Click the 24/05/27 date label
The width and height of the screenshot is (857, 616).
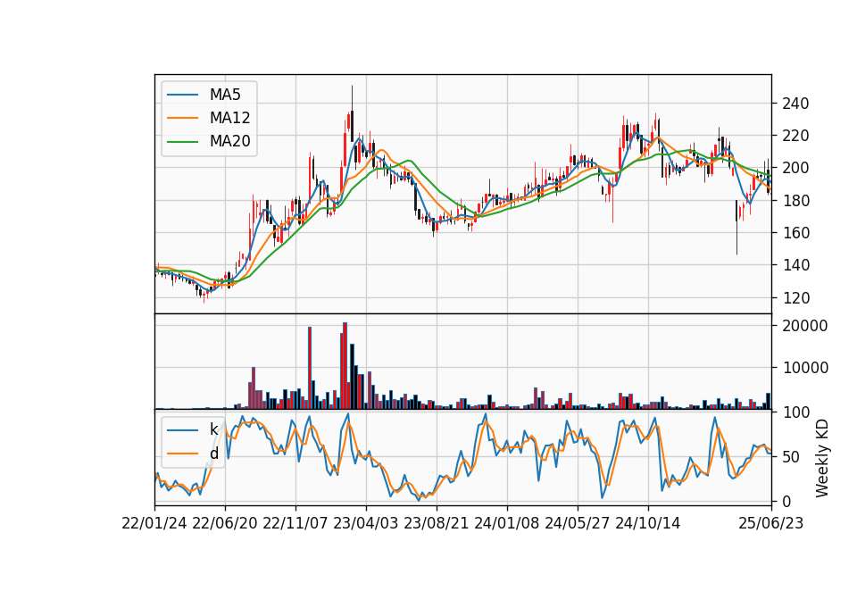coord(578,524)
